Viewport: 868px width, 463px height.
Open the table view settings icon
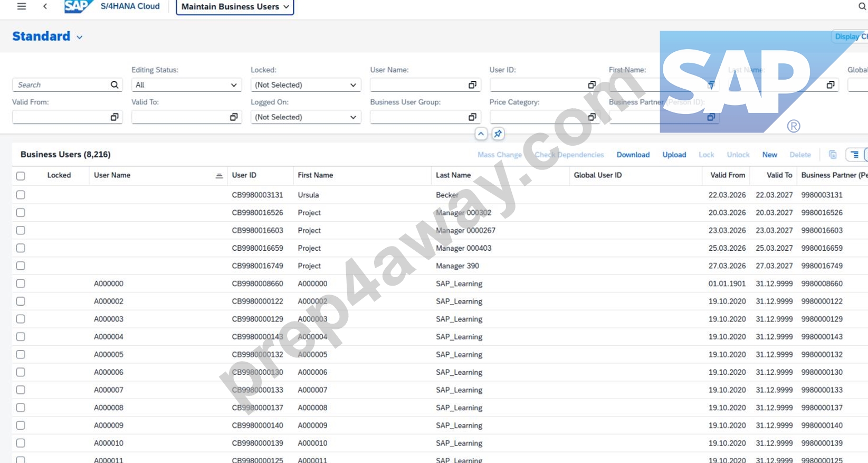click(854, 155)
